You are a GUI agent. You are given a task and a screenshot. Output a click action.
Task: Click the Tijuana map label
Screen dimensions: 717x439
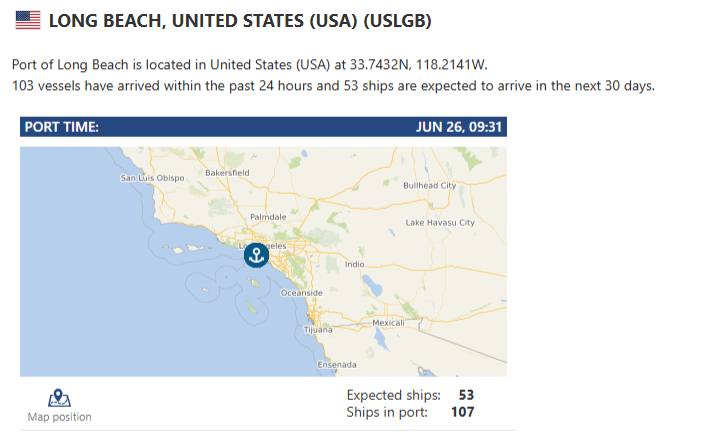tap(318, 330)
